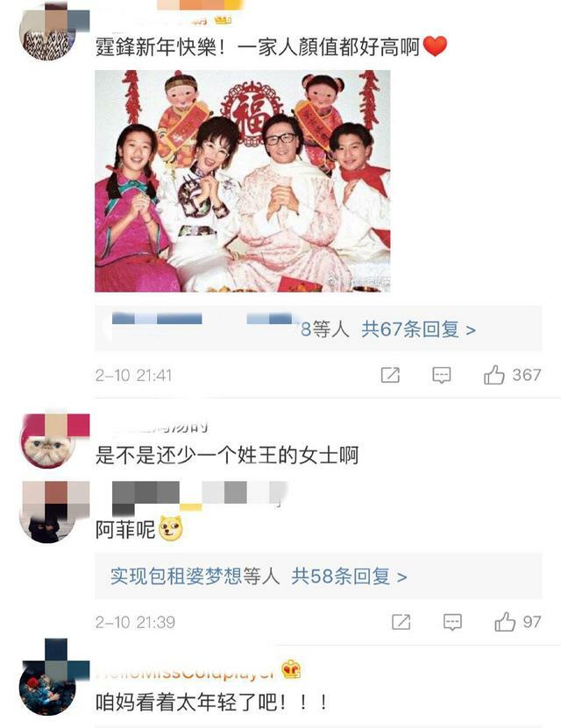Like the comment with 367 likes
The image size is (561, 728).
coord(494,375)
